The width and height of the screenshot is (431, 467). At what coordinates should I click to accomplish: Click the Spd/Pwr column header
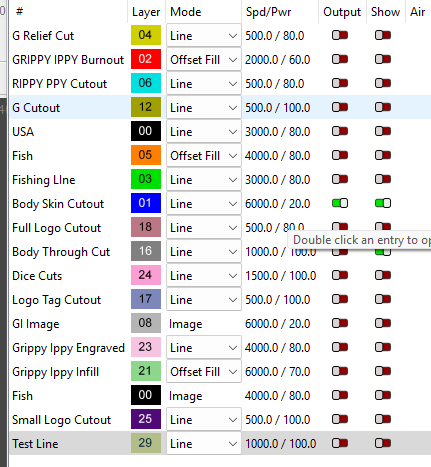[268, 12]
